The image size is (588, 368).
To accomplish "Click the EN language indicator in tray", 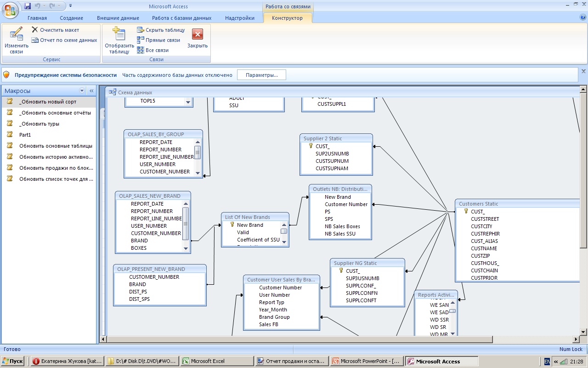I will pyautogui.click(x=547, y=362).
